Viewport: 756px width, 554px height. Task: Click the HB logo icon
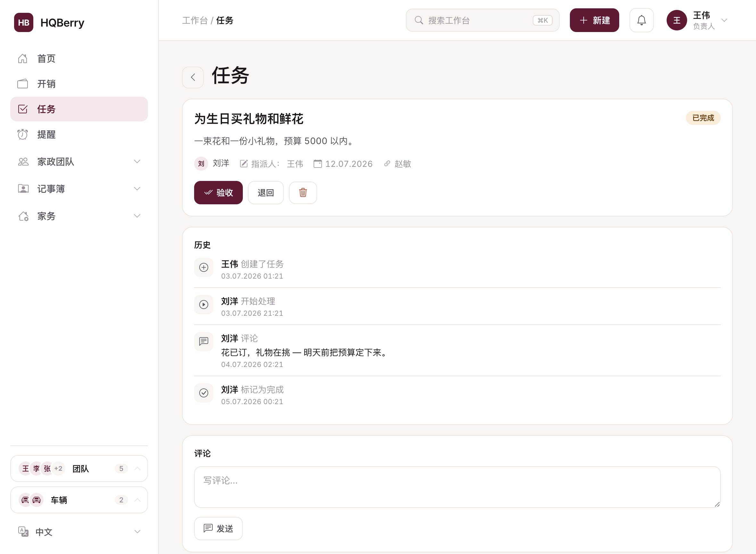coord(23,22)
